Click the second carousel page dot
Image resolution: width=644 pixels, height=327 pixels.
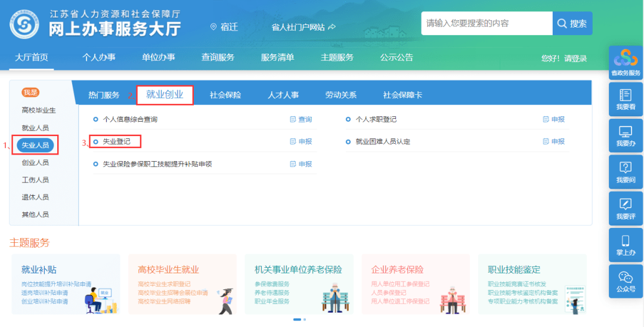click(x=304, y=319)
